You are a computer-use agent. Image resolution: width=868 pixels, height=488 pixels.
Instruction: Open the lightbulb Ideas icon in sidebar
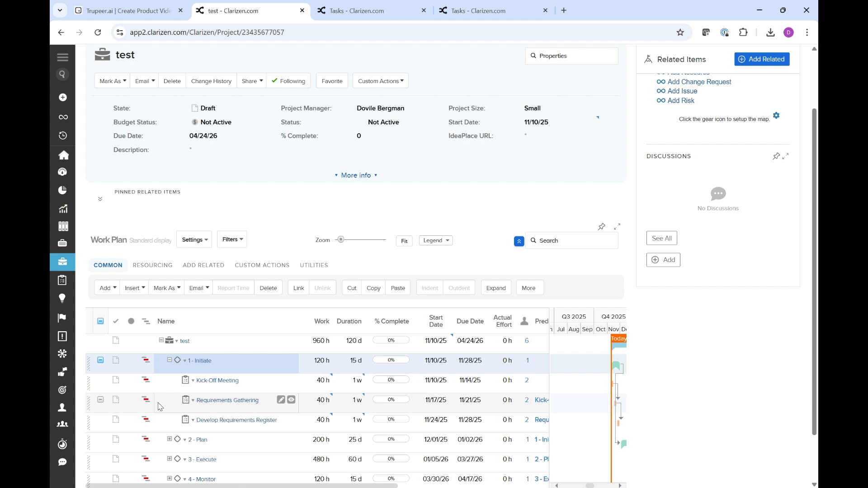point(62,298)
